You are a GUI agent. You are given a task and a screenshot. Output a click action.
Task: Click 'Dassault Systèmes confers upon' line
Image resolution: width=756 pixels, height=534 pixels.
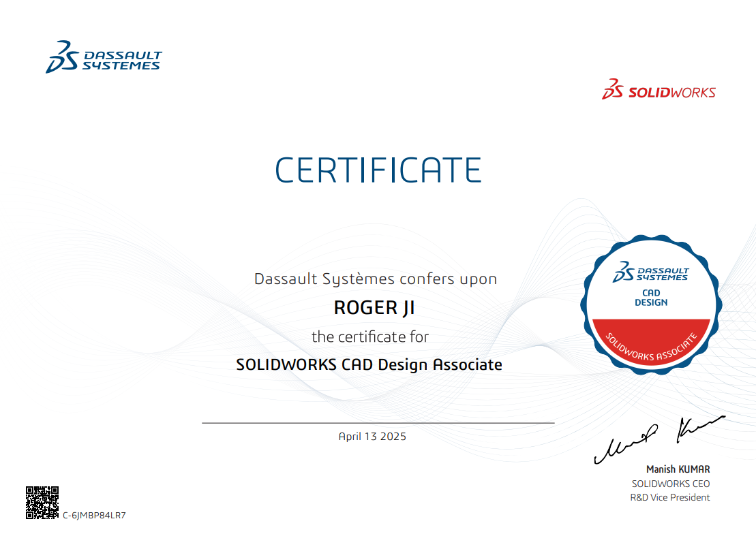pos(376,279)
